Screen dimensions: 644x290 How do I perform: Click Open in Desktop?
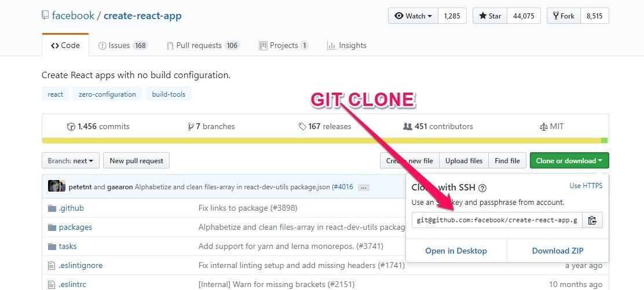tap(456, 251)
